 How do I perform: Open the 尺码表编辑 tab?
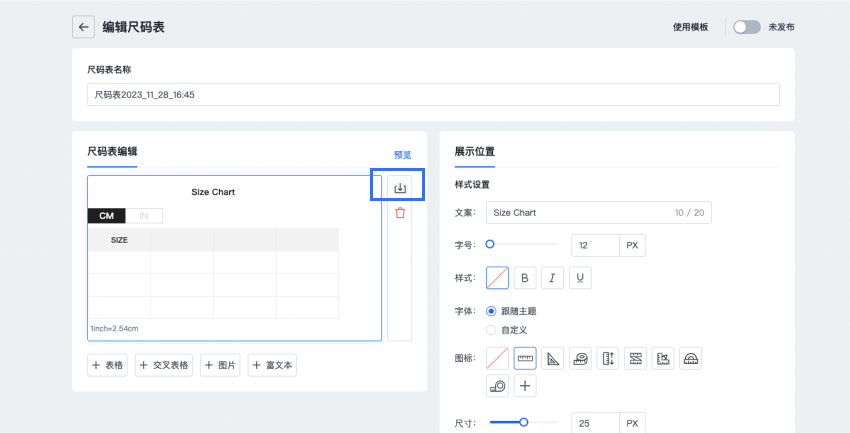[112, 152]
